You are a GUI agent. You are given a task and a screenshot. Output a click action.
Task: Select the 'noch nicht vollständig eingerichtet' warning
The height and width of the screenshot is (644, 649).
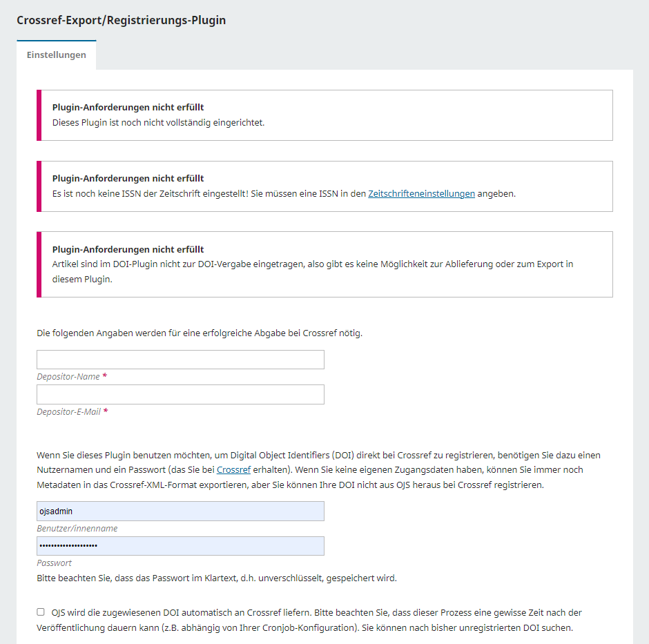159,123
